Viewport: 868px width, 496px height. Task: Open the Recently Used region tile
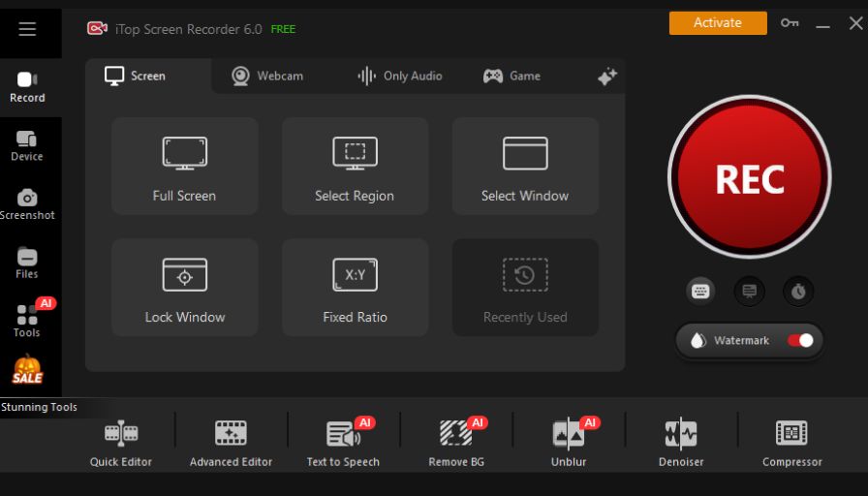pyautogui.click(x=525, y=288)
